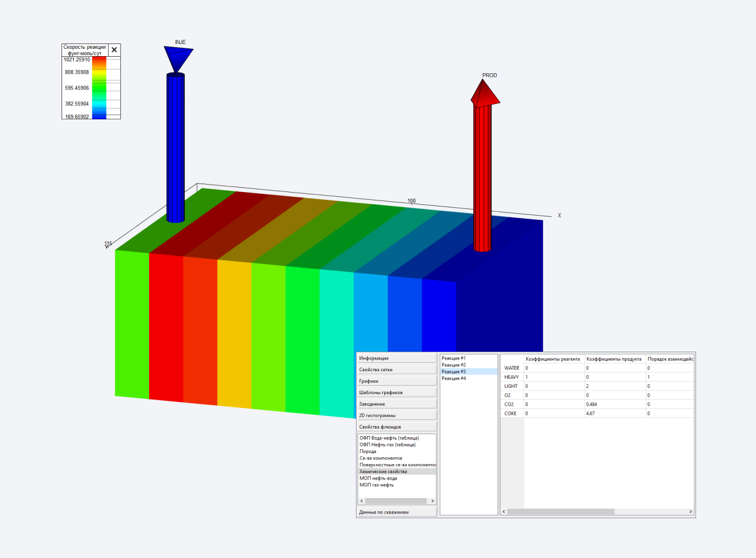
Task: Select the HEAVY row header
Action: click(512, 377)
